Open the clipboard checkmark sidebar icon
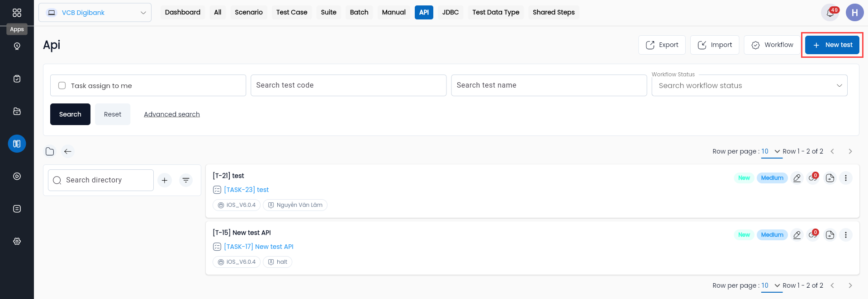 17,79
